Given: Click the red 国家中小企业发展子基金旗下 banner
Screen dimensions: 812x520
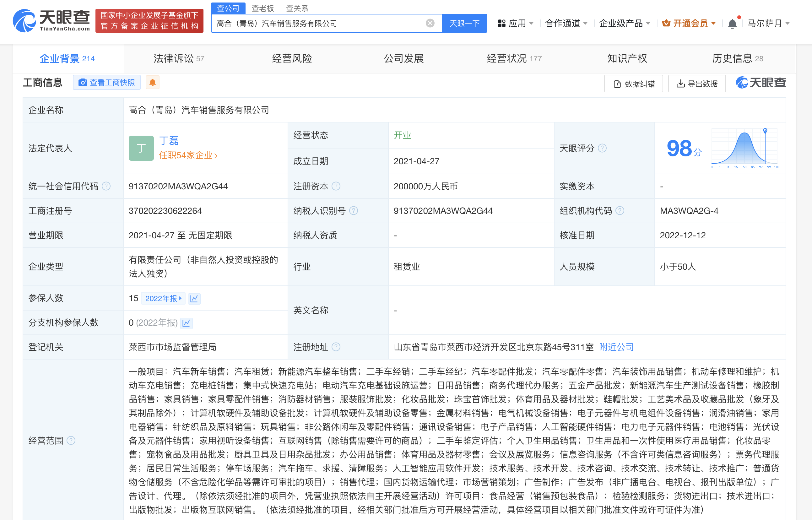Looking at the screenshot, I should [149, 21].
